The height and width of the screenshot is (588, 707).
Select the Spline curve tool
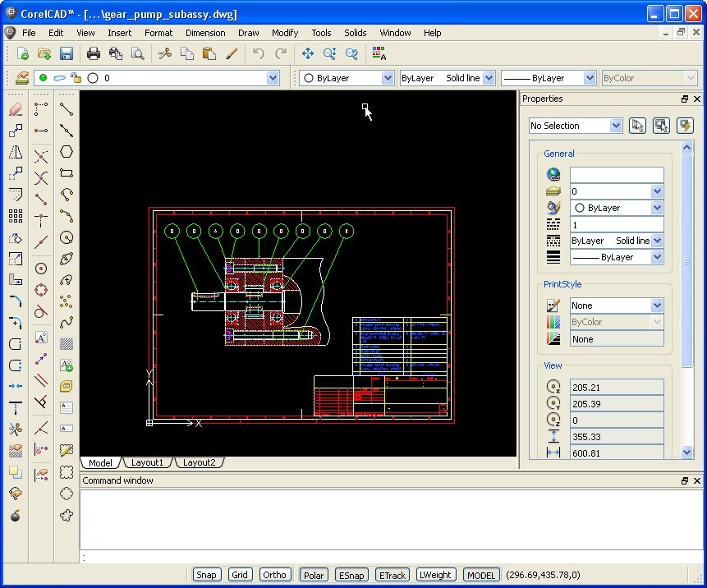pyautogui.click(x=67, y=323)
